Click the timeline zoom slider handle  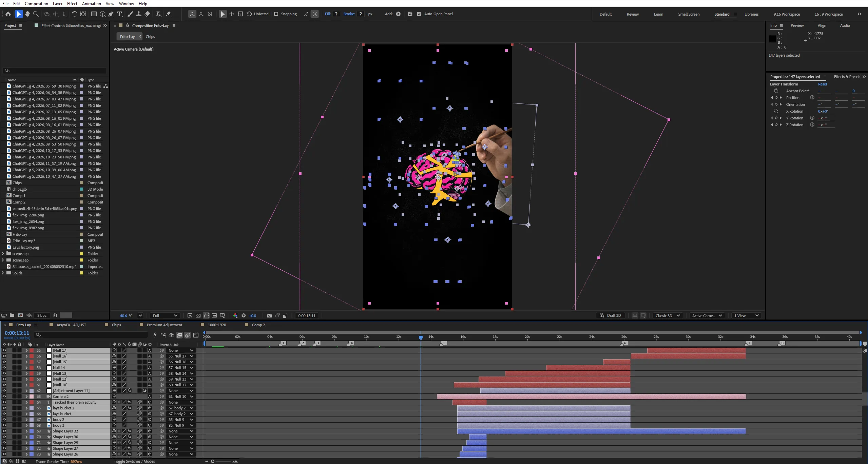pyautogui.click(x=213, y=461)
